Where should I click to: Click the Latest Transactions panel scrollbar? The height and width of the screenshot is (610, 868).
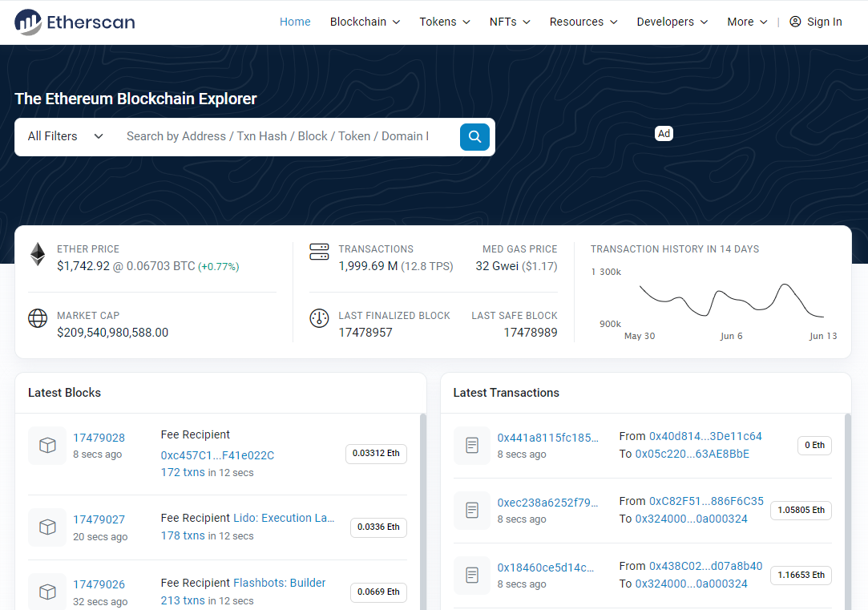coord(848,511)
